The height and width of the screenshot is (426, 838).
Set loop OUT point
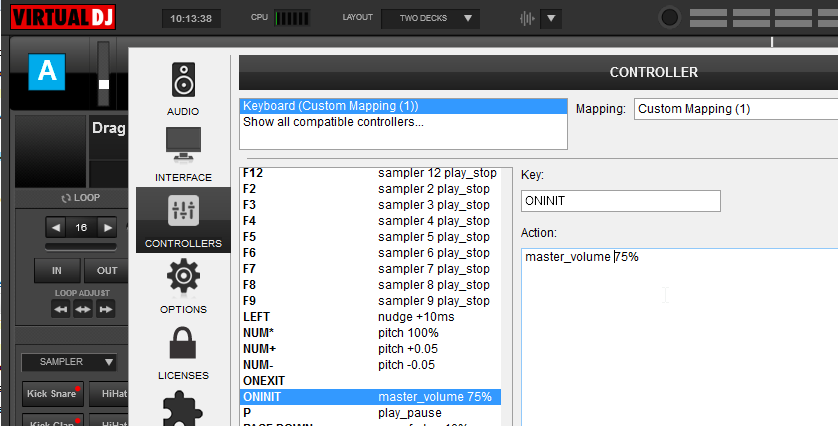point(106,270)
